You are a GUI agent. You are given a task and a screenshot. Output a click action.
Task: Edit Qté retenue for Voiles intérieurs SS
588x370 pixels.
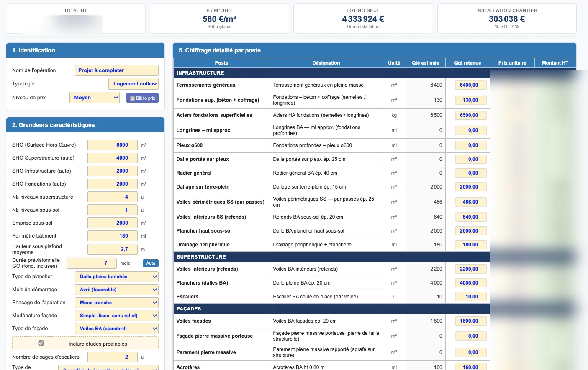[x=471, y=217]
